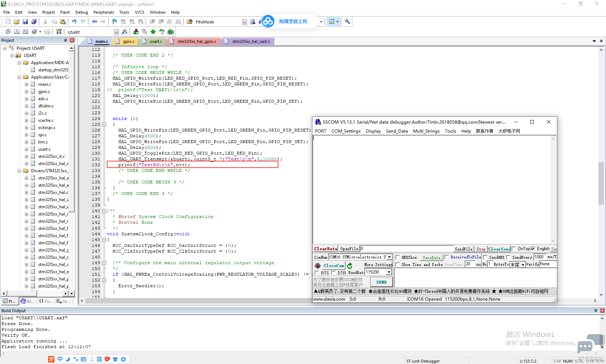Click the Select Software Packs icon
Image resolution: width=606 pixels, height=364 pixels.
162,32
